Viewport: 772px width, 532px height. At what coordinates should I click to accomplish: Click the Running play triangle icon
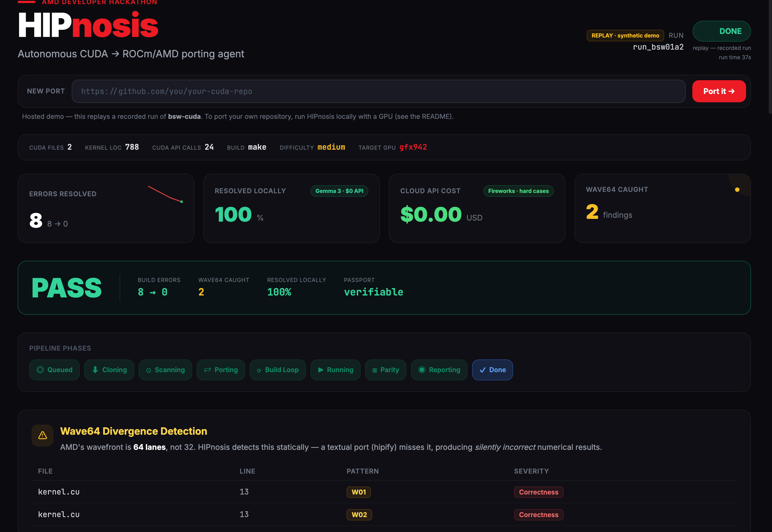(321, 370)
